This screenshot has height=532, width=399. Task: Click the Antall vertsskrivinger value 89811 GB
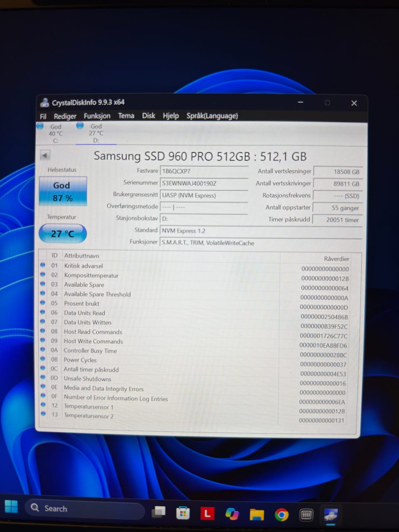(x=337, y=184)
